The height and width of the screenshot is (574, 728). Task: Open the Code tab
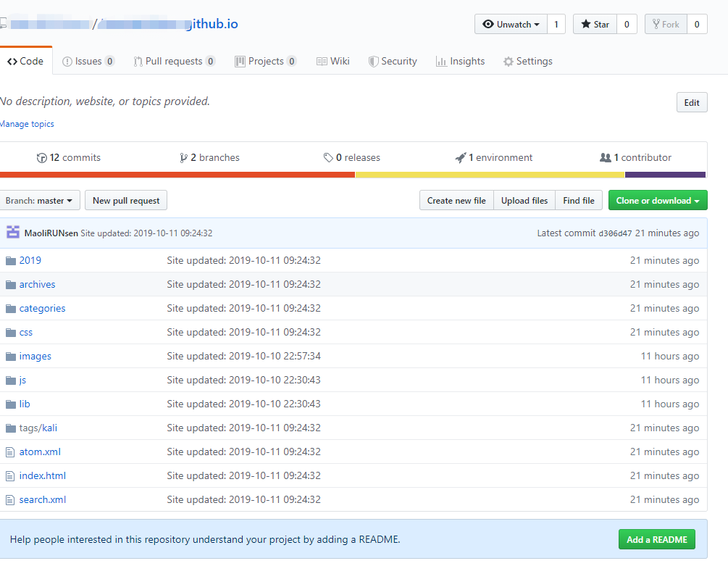(x=25, y=62)
